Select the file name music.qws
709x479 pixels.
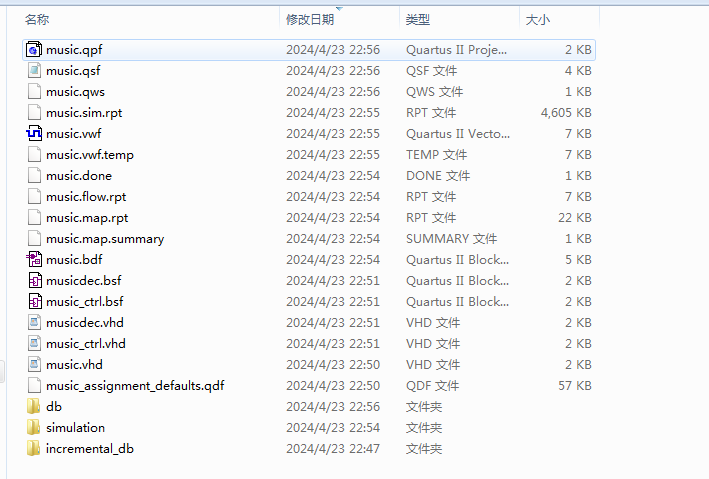pos(76,92)
